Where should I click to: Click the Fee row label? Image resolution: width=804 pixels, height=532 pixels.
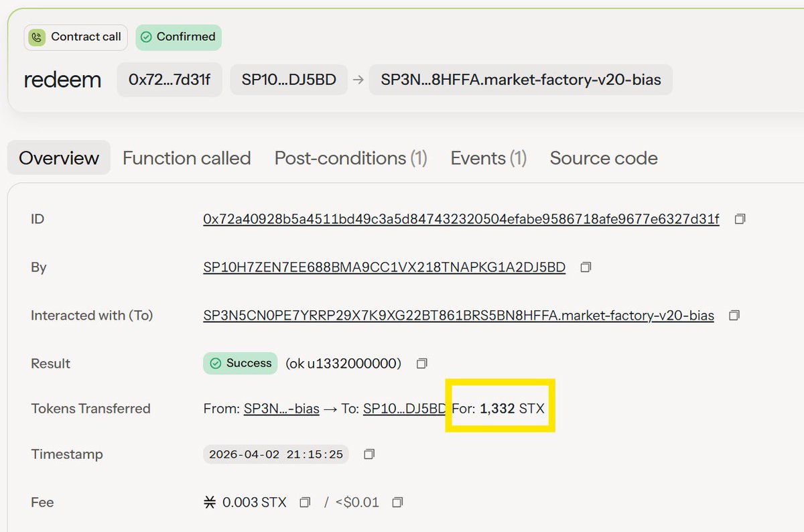pos(42,502)
